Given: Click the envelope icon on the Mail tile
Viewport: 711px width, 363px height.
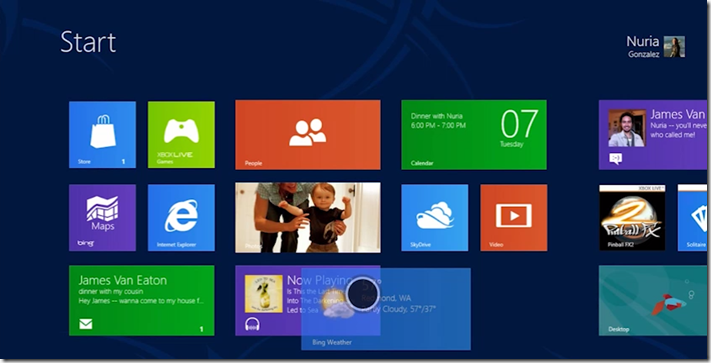Looking at the screenshot, I should click(x=86, y=324).
